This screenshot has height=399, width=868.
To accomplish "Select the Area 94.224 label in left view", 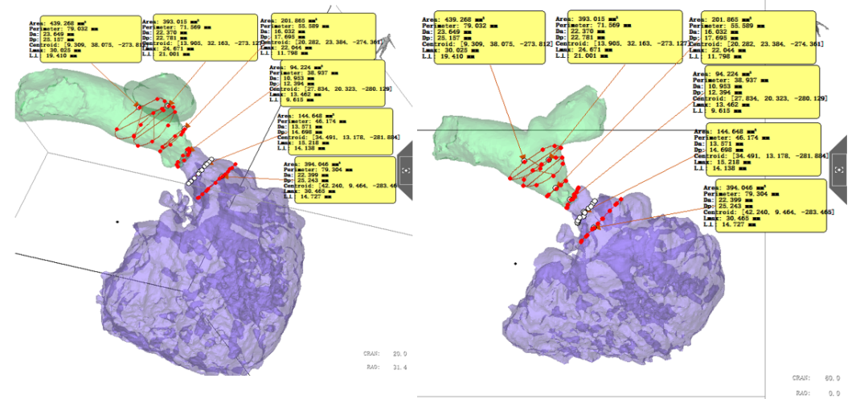I will [325, 82].
